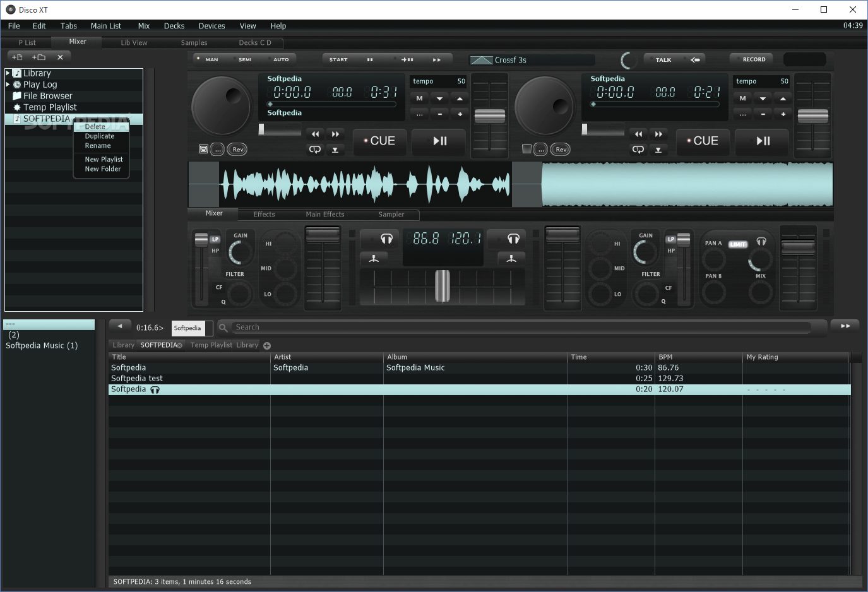Click deck A tempo up arrow
The height and width of the screenshot is (592, 868).
tap(460, 98)
